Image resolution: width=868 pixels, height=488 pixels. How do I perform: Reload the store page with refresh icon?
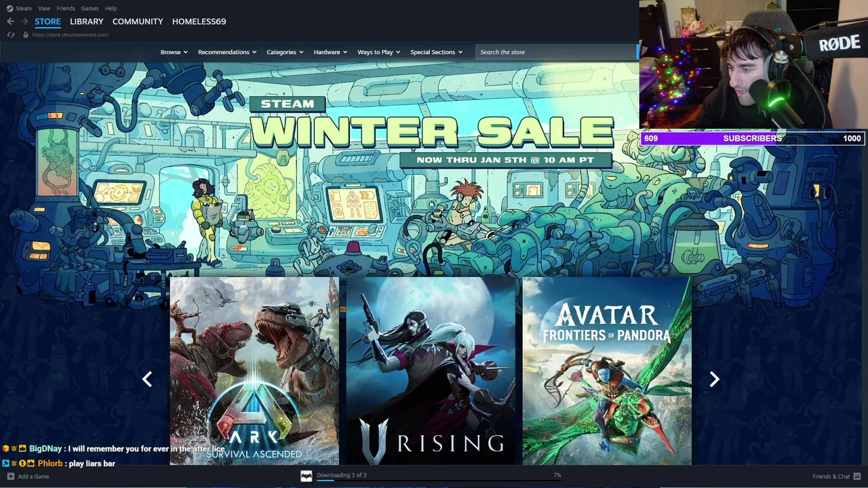click(10, 35)
